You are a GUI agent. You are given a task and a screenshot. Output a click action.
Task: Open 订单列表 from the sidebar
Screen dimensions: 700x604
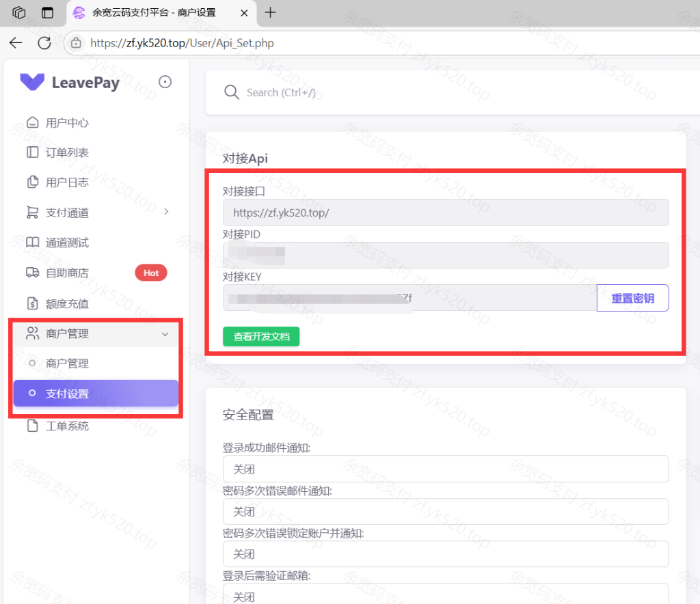[x=67, y=152]
